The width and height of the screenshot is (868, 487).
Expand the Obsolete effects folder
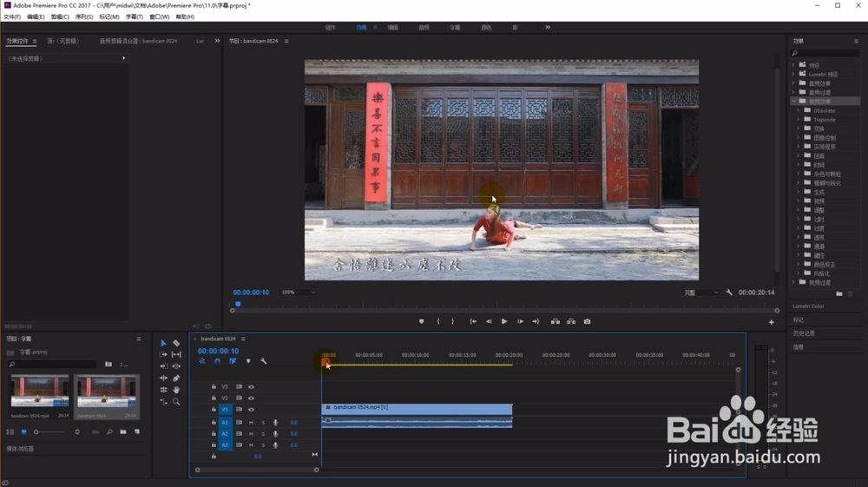(x=799, y=110)
